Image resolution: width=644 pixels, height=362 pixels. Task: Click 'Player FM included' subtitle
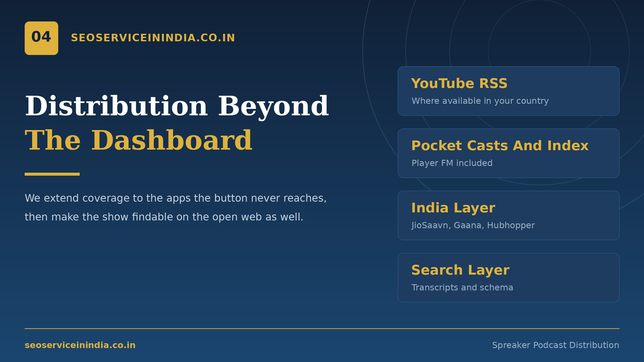452,163
